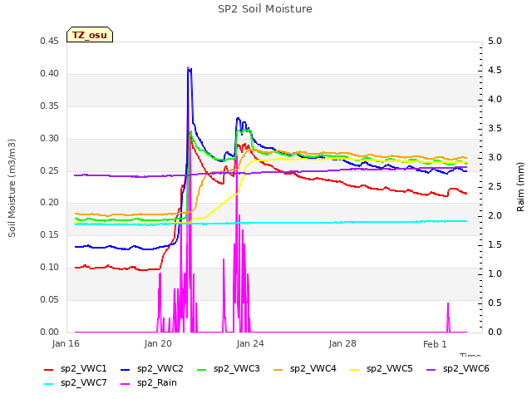Click the sp2_VWC3 legend label
Screen dimensions: 532x399
(x=236, y=368)
